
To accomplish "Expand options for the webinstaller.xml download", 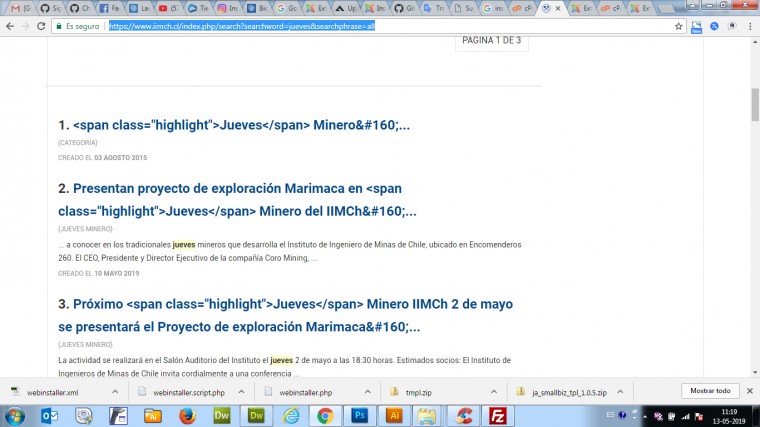I will pos(115,392).
